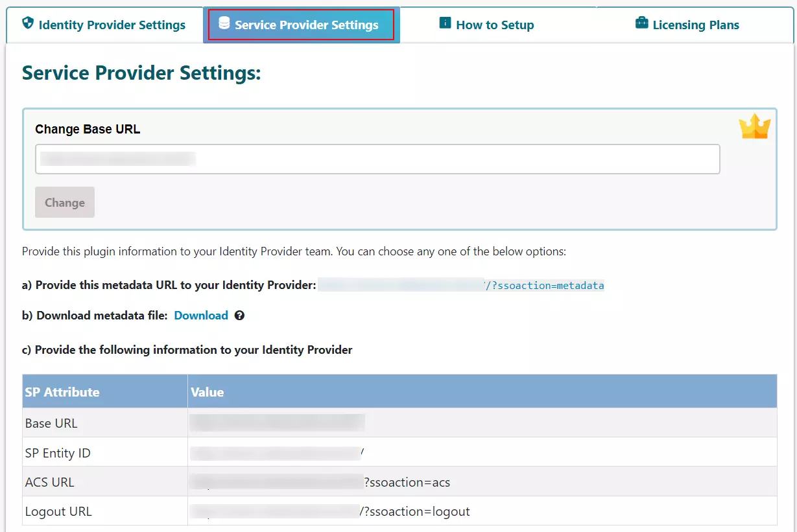Click the Download metadata file link
The image size is (797, 532).
pyautogui.click(x=201, y=316)
